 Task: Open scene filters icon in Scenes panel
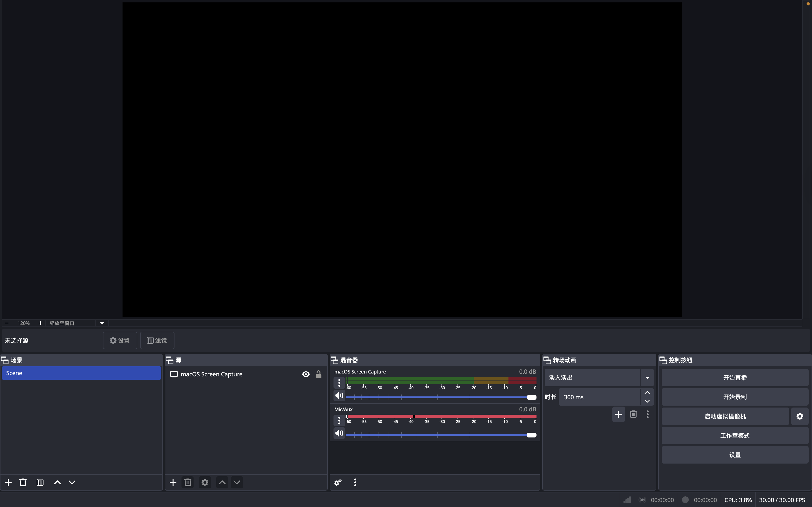[x=40, y=482]
